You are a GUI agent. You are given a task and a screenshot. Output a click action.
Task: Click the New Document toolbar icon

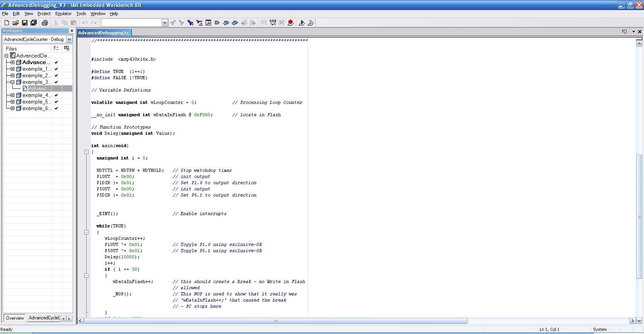[x=7, y=23]
